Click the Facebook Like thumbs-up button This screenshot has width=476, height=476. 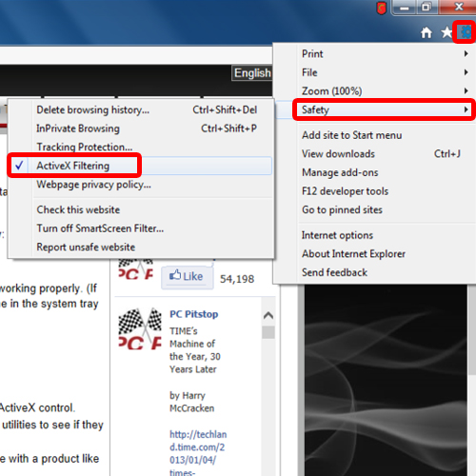(x=187, y=277)
